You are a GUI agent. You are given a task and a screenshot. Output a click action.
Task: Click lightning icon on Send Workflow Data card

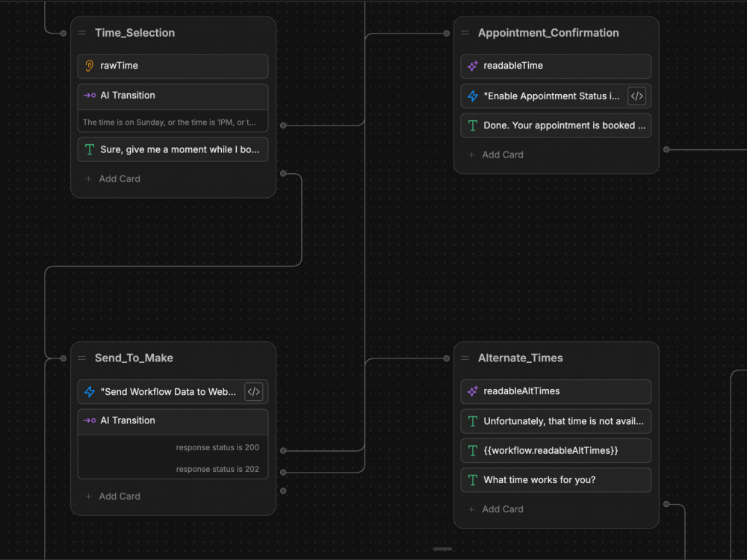(x=90, y=391)
